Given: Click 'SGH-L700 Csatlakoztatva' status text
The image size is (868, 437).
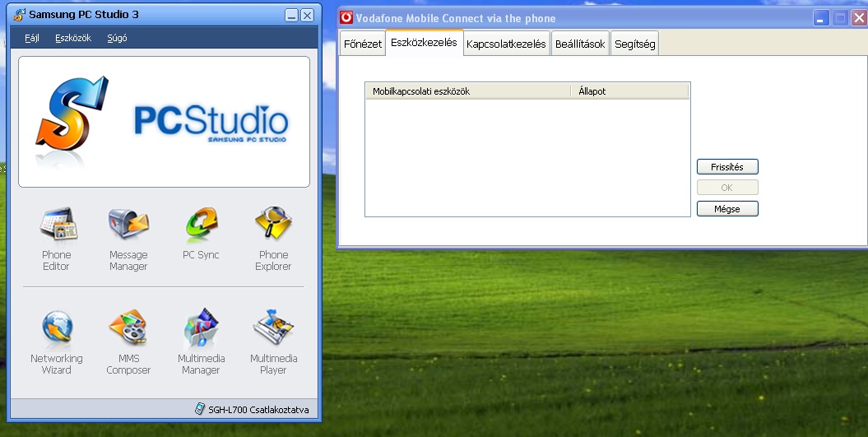Looking at the screenshot, I should coord(258,411).
